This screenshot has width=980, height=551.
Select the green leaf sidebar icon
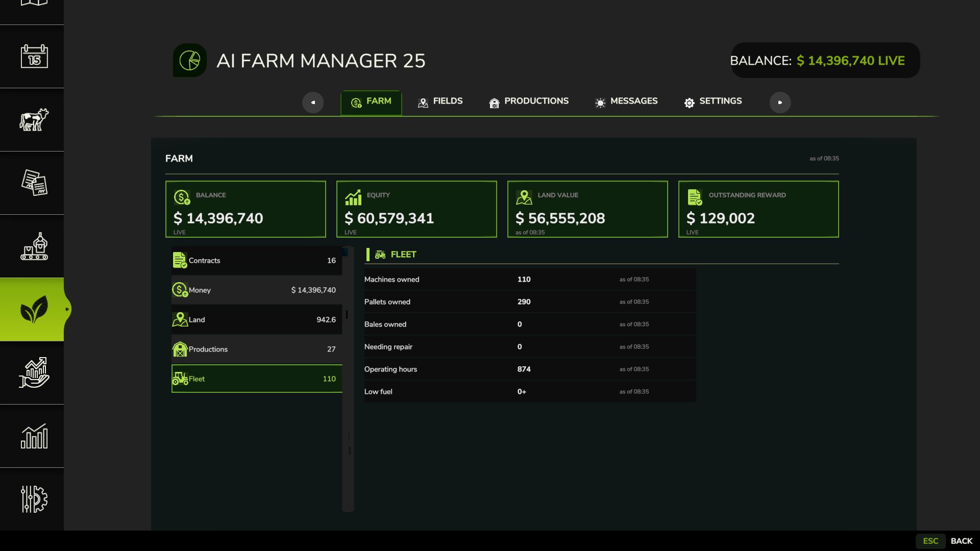34,309
